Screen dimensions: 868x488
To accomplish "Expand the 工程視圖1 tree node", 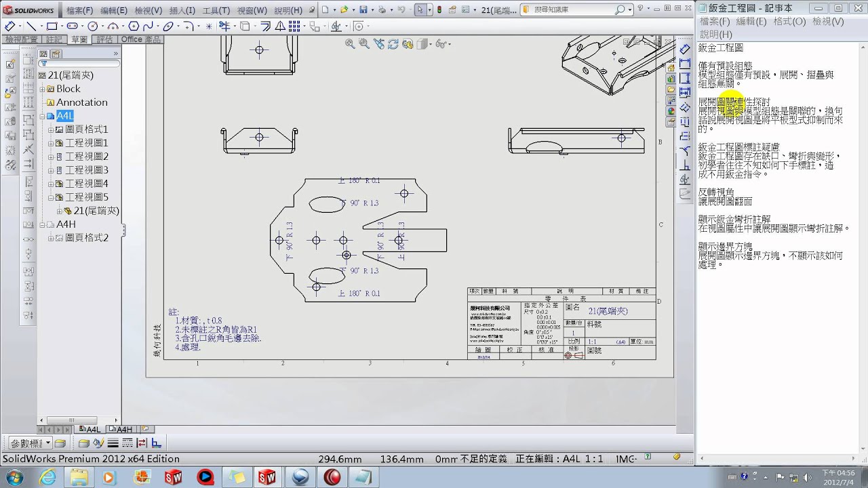I will pos(51,143).
